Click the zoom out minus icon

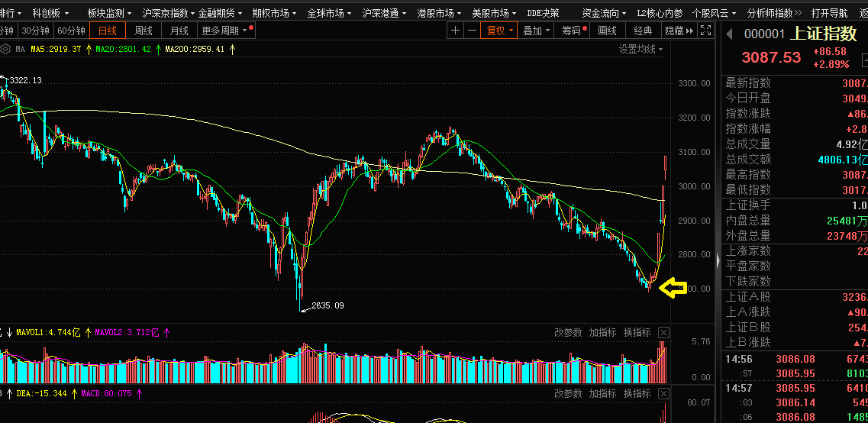(473, 31)
